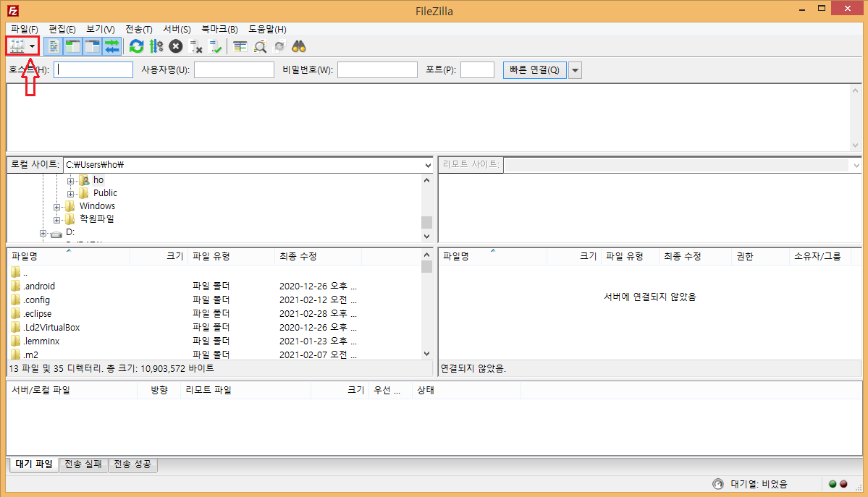Click the 빠른 연결(Q) button
868x497 pixels.
coord(535,69)
